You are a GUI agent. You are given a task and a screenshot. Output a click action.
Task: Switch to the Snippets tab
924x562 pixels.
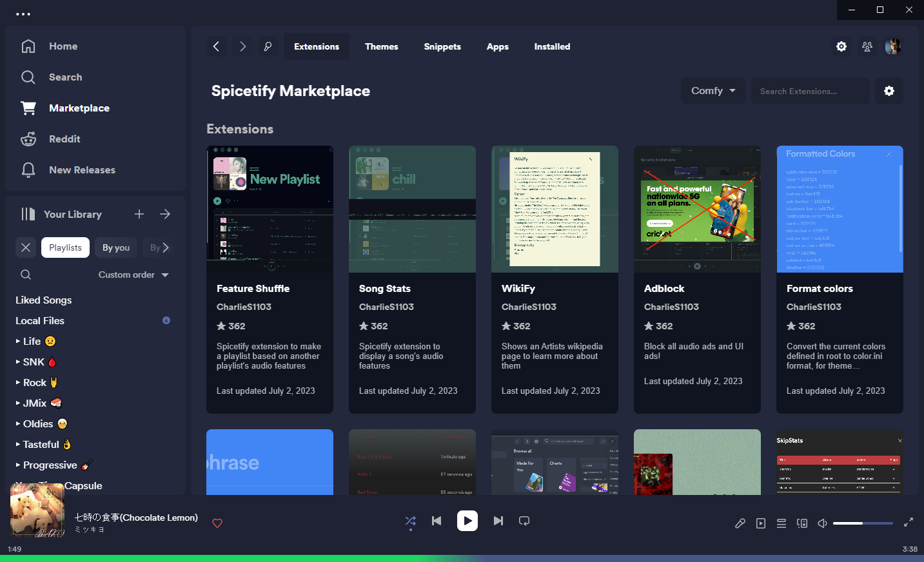click(x=442, y=46)
